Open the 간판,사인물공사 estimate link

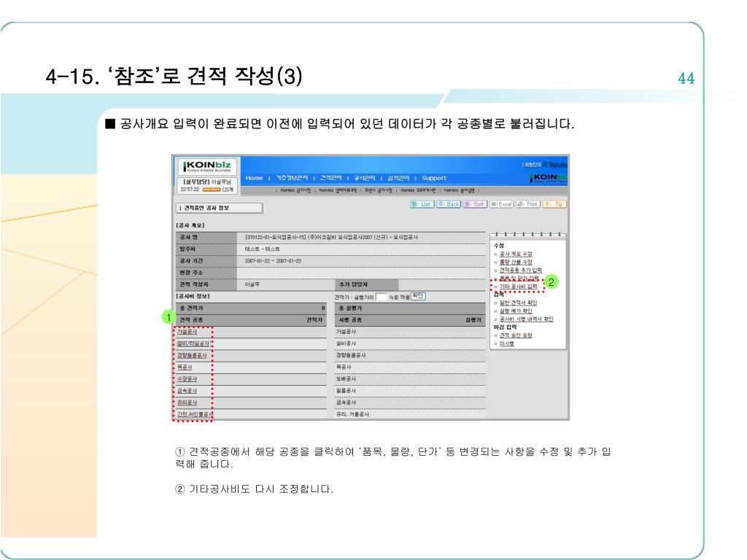click(195, 414)
